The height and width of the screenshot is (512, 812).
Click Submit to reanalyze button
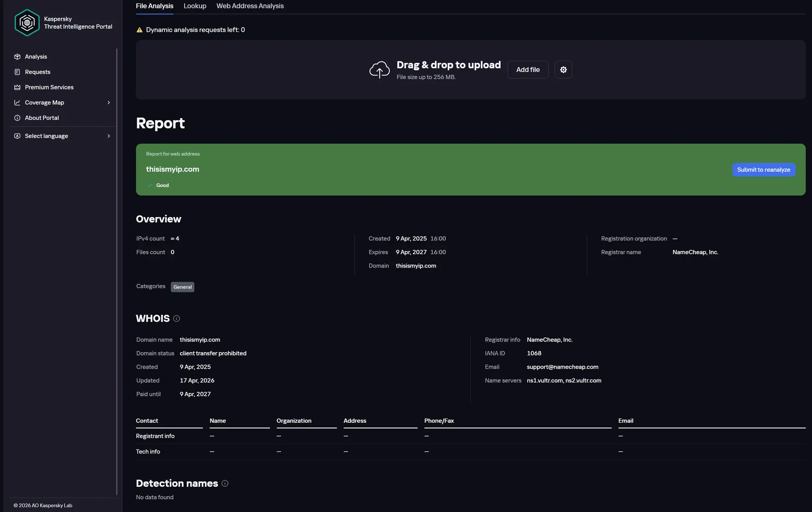764,170
